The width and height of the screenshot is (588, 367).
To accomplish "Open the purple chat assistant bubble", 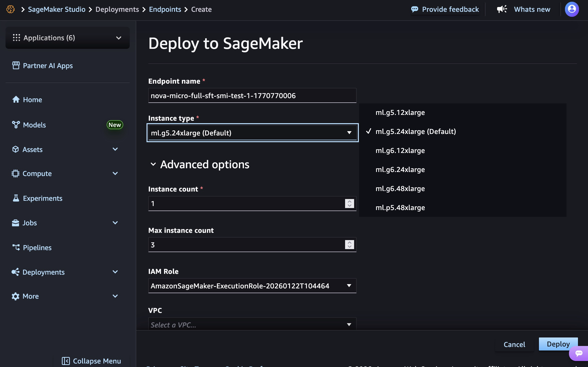I will pyautogui.click(x=579, y=353).
